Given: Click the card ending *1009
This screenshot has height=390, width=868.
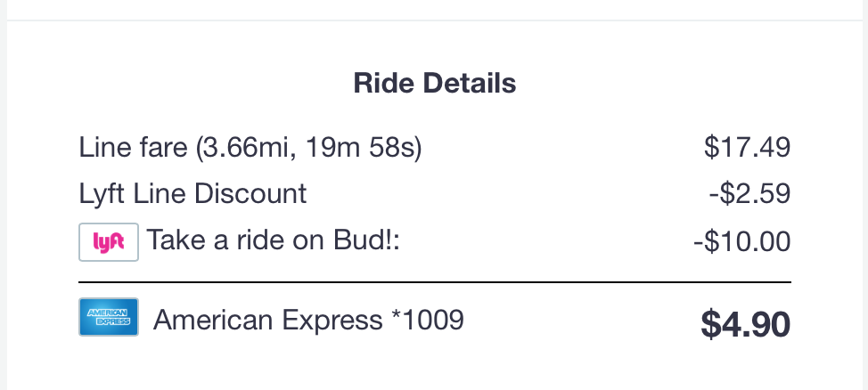Looking at the screenshot, I should (428, 319).
